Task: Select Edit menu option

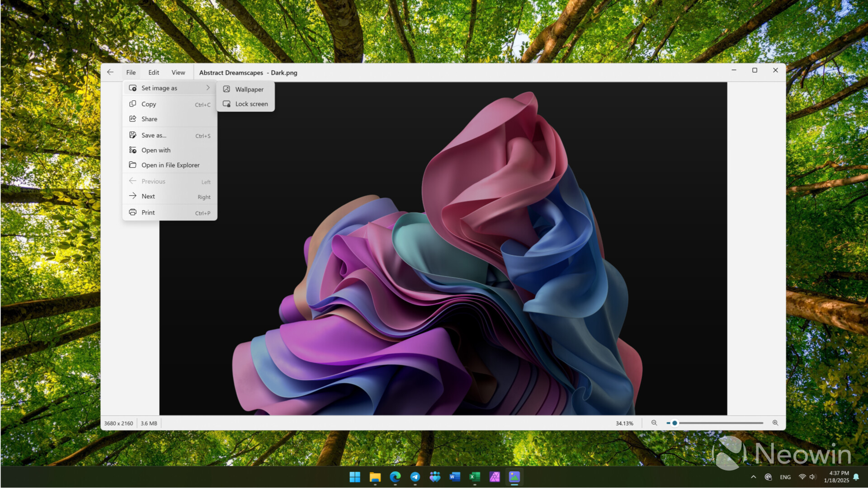Action: click(153, 72)
